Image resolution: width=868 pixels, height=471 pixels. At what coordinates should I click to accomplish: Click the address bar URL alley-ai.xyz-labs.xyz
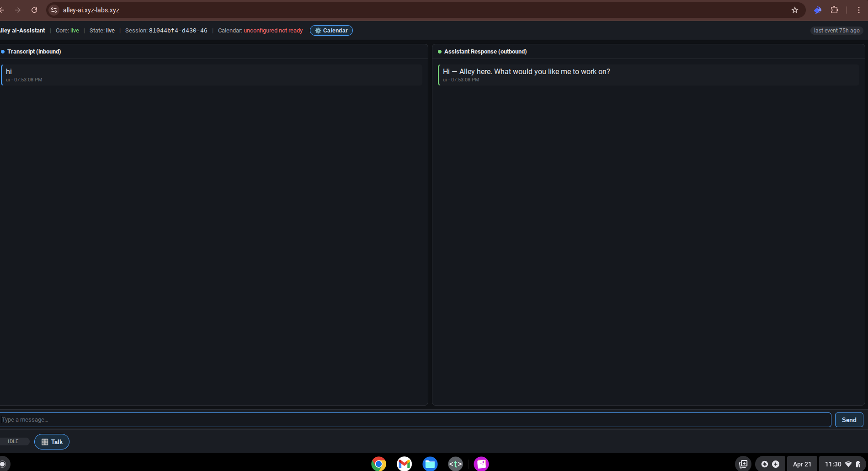(91, 10)
